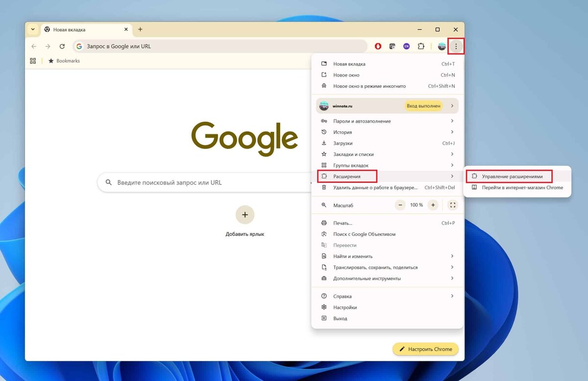
Task: Open Настройки menu item
Action: (x=387, y=307)
